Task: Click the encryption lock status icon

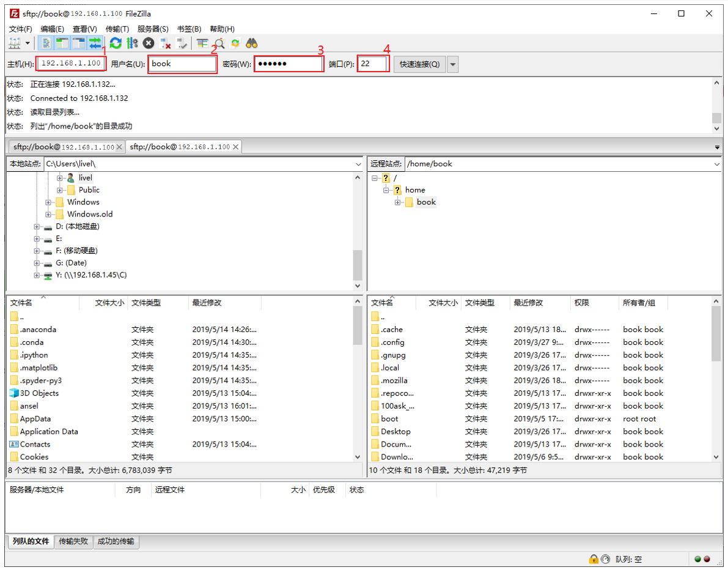Action: pos(594,559)
